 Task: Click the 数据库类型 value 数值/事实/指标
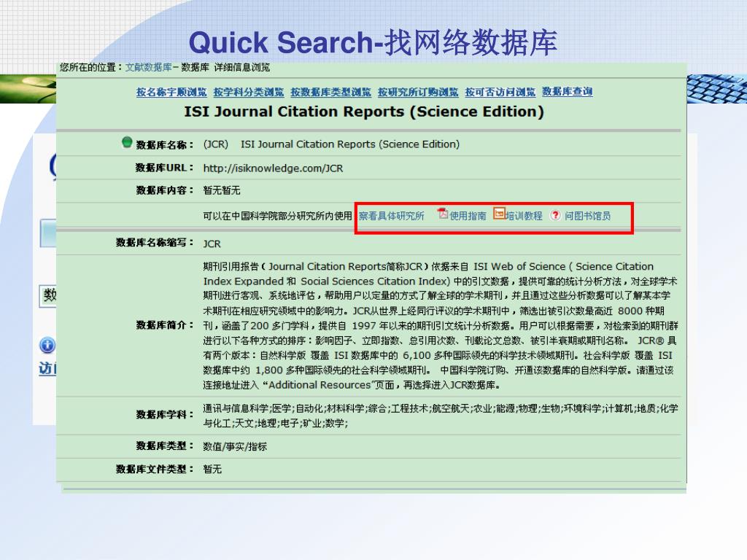click(235, 446)
